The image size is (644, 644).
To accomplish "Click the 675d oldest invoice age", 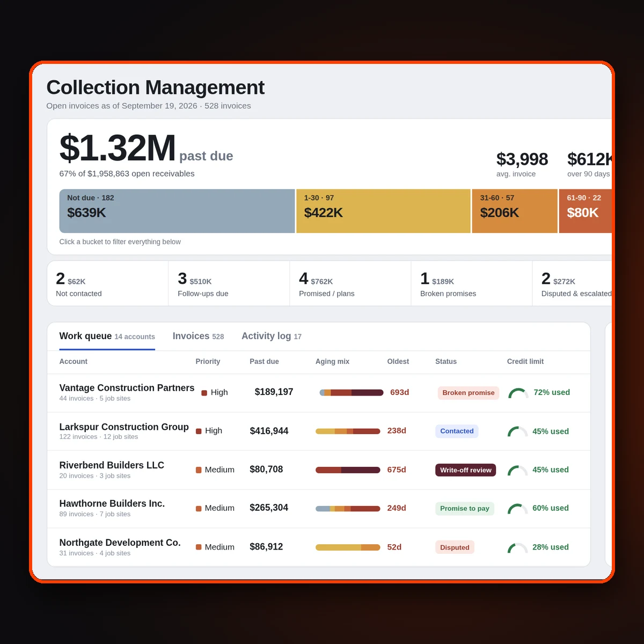I will point(397,470).
